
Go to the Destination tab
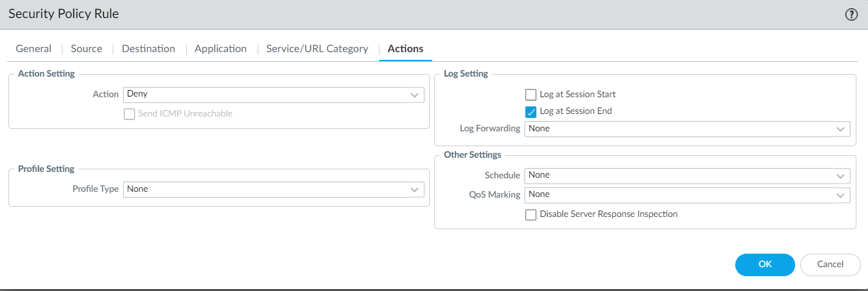(148, 49)
